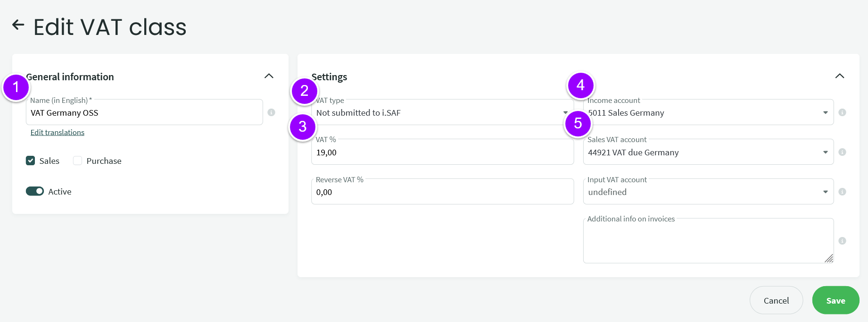Go back using the arrow beside Edit VAT class

pyautogui.click(x=18, y=25)
